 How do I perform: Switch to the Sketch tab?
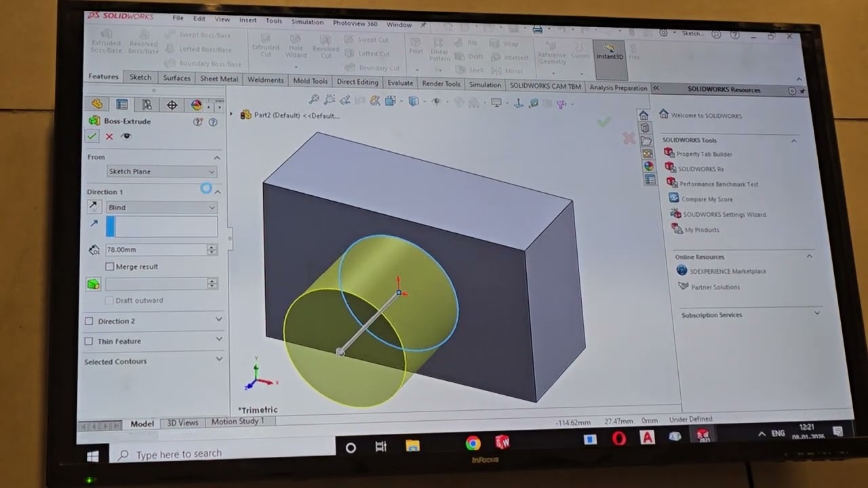(140, 77)
